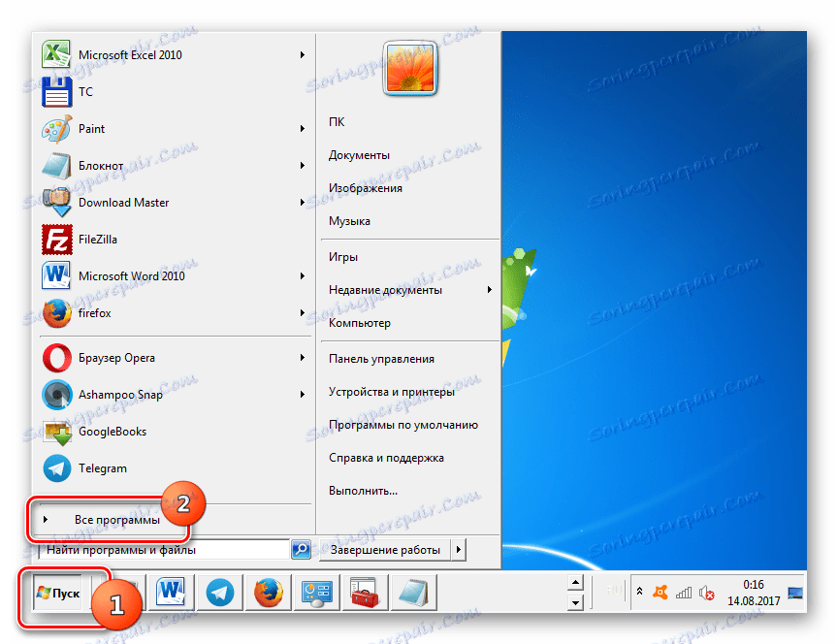838x644 pixels.
Task: Open Музыка library
Action: coord(349,221)
